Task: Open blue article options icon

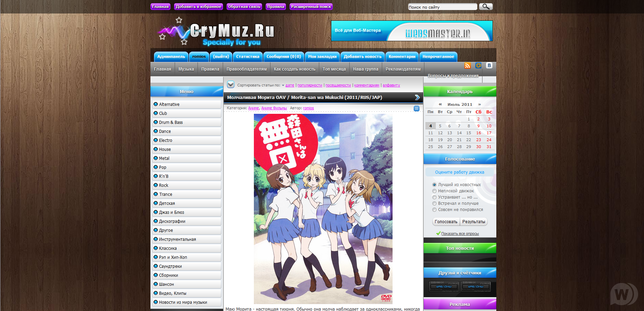Action: pos(416,109)
